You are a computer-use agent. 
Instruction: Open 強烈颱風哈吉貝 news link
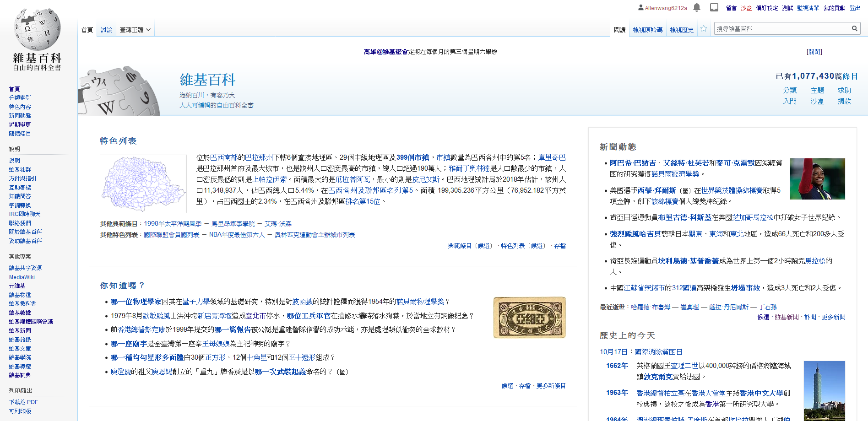(635, 234)
